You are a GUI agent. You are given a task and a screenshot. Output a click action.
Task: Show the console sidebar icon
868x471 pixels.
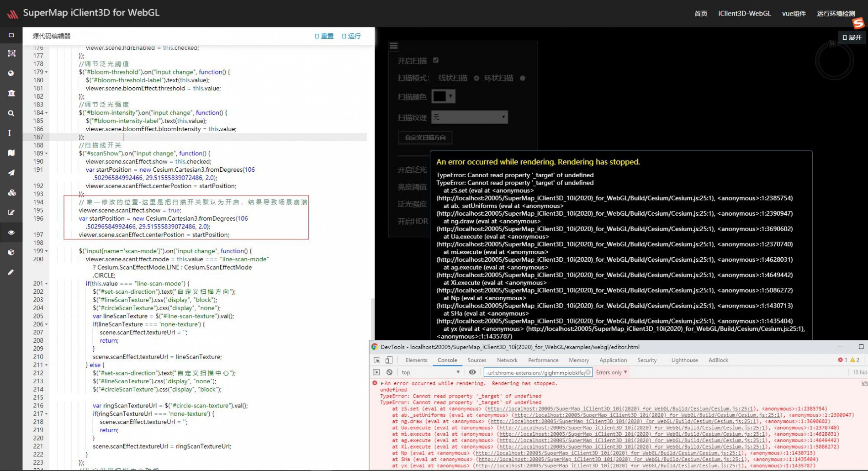376,372
